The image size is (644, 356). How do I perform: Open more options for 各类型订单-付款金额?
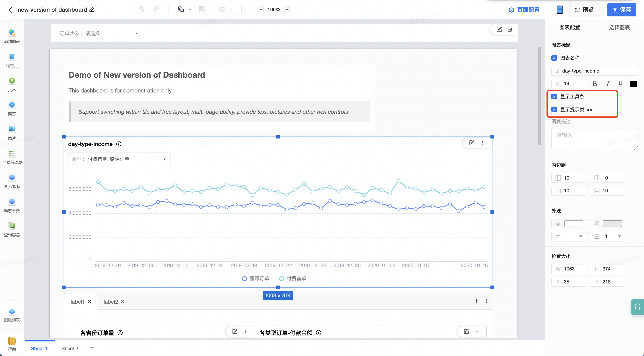[477, 331]
